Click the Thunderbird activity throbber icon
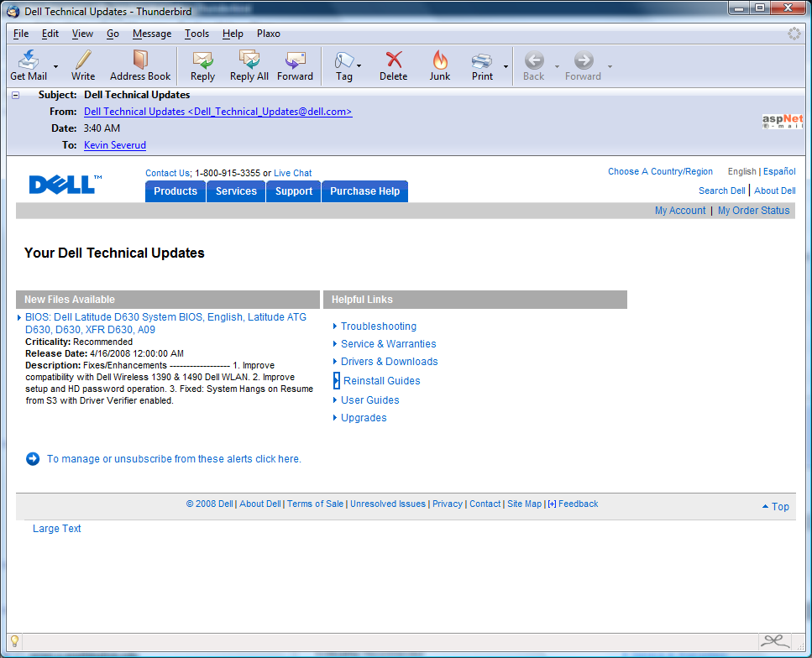This screenshot has width=812, height=658. (794, 34)
